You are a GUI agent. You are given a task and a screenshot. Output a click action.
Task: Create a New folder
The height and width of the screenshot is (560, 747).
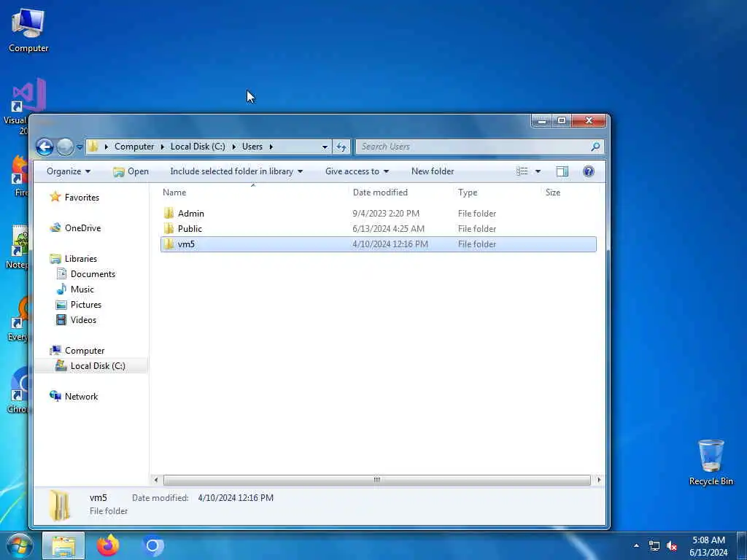pos(433,171)
